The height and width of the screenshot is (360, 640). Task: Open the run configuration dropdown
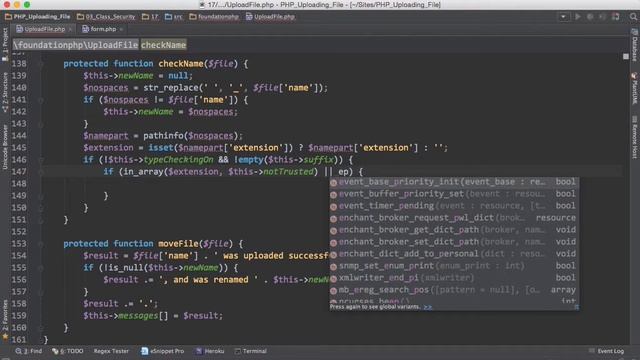[564, 17]
